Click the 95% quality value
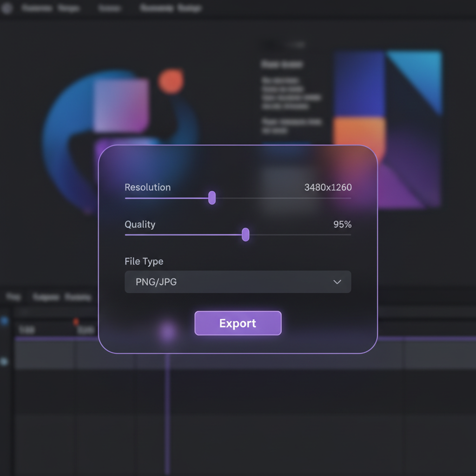 point(342,225)
